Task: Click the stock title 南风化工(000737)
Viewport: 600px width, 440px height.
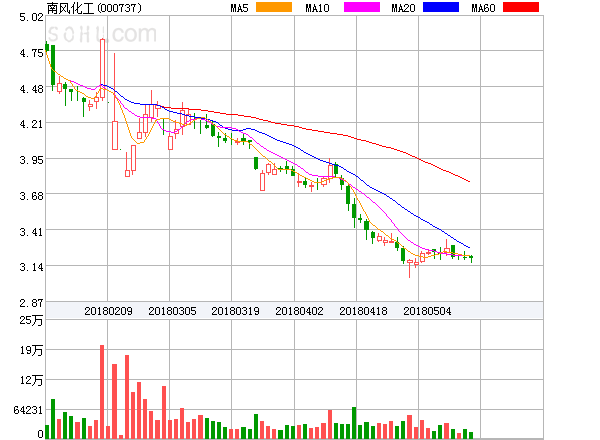Action: click(x=94, y=8)
